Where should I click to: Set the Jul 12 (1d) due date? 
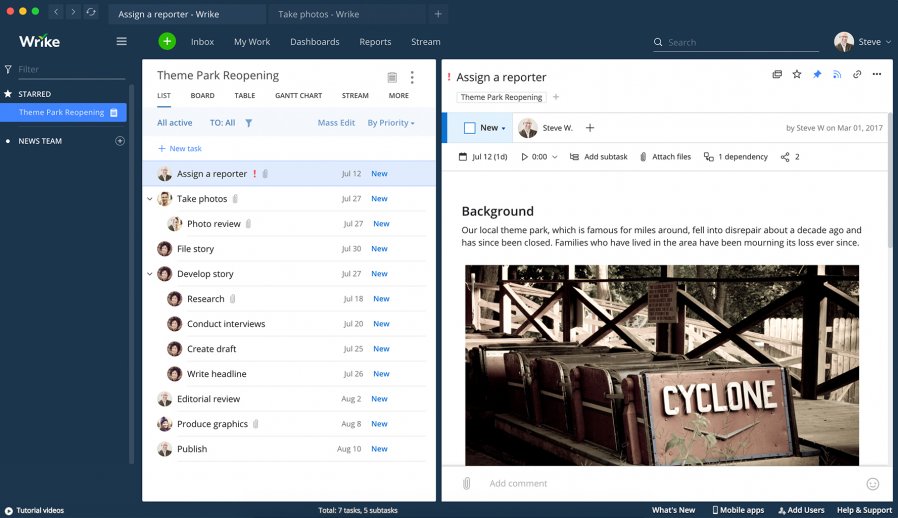483,156
